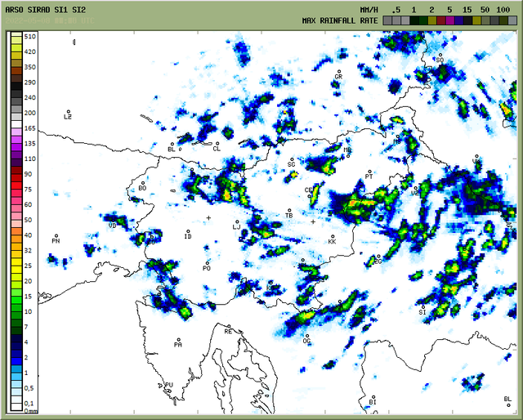This screenshot has height=420, width=523.
Task: Select the TB marker label
Action: click(288, 216)
